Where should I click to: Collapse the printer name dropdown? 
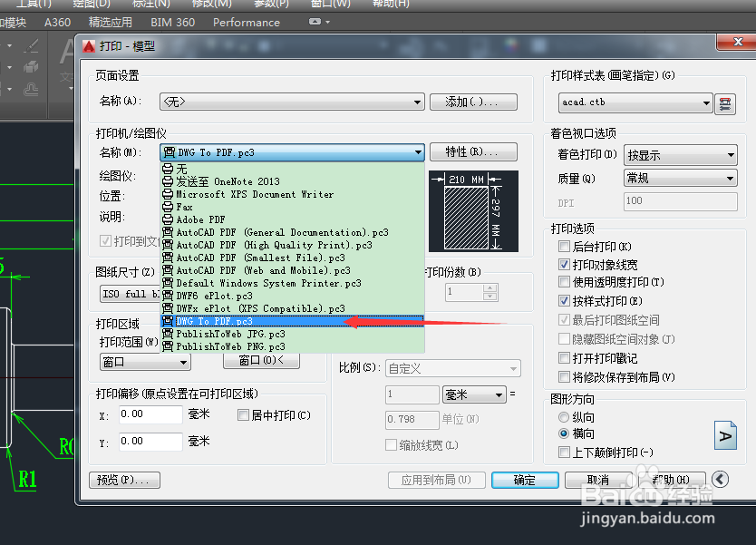(x=418, y=152)
